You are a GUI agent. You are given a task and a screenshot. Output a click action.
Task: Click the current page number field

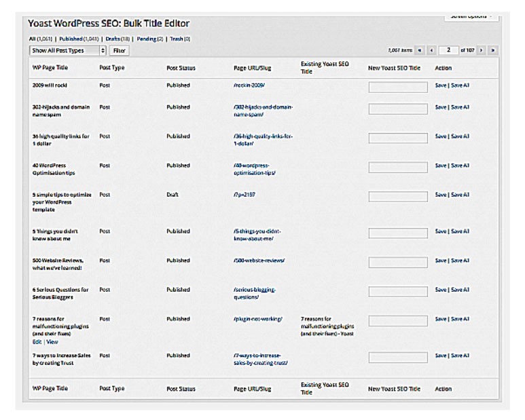448,50
